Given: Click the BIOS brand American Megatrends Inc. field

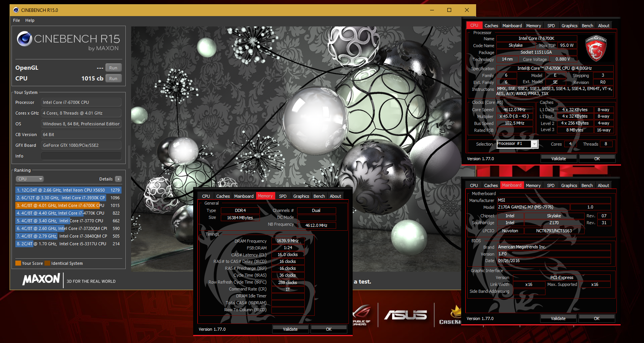Looking at the screenshot, I should [554, 247].
